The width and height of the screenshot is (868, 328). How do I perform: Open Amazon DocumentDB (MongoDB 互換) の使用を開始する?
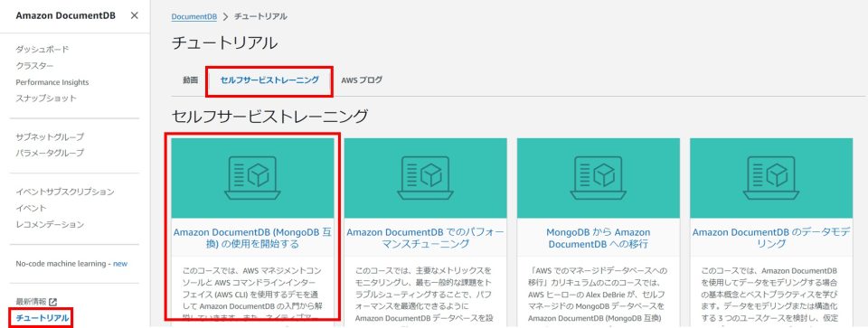[x=252, y=238]
